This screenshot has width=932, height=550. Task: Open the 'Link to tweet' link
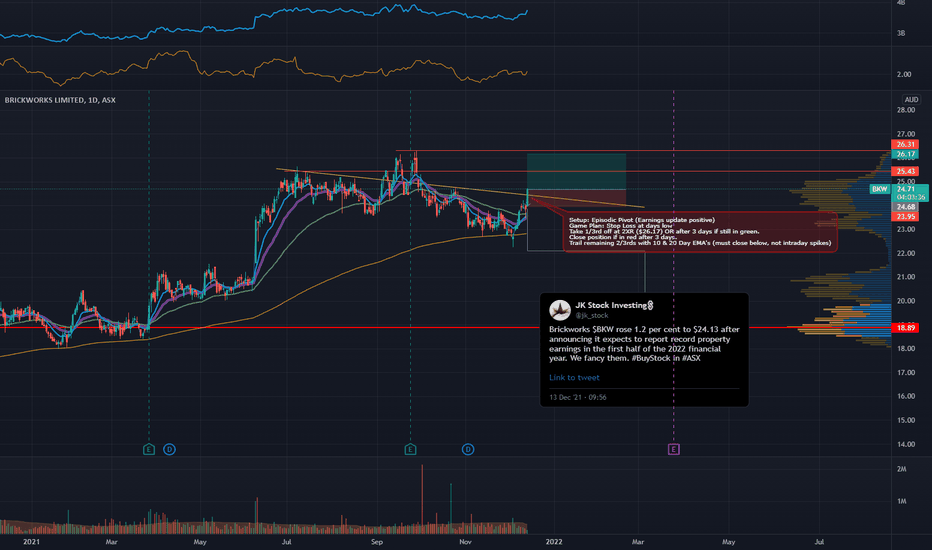[x=574, y=378]
